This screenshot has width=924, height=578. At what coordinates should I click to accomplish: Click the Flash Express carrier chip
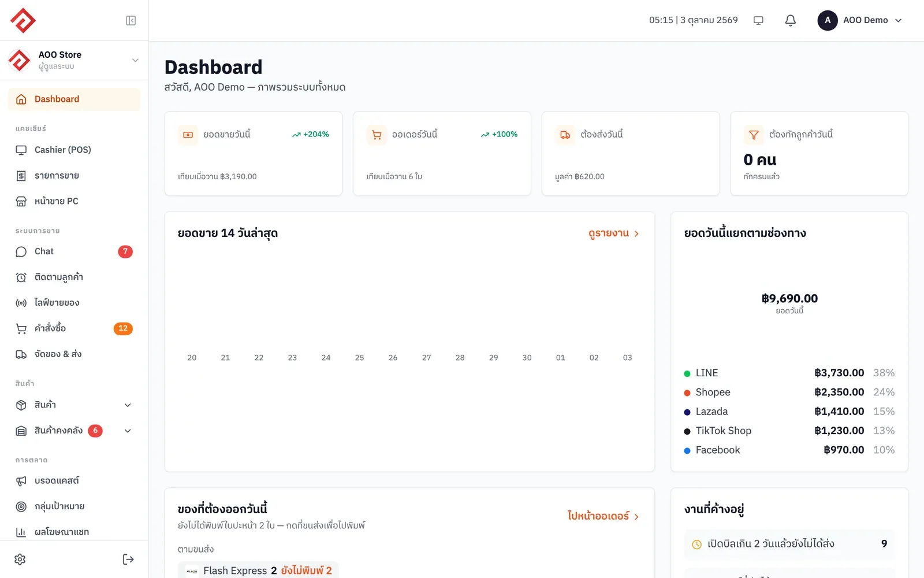click(x=258, y=570)
